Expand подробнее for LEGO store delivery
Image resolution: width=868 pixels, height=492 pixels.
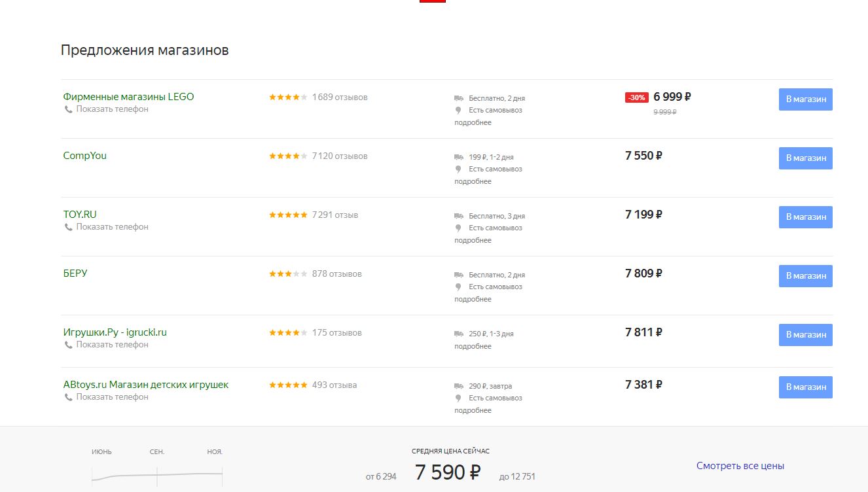coord(473,122)
